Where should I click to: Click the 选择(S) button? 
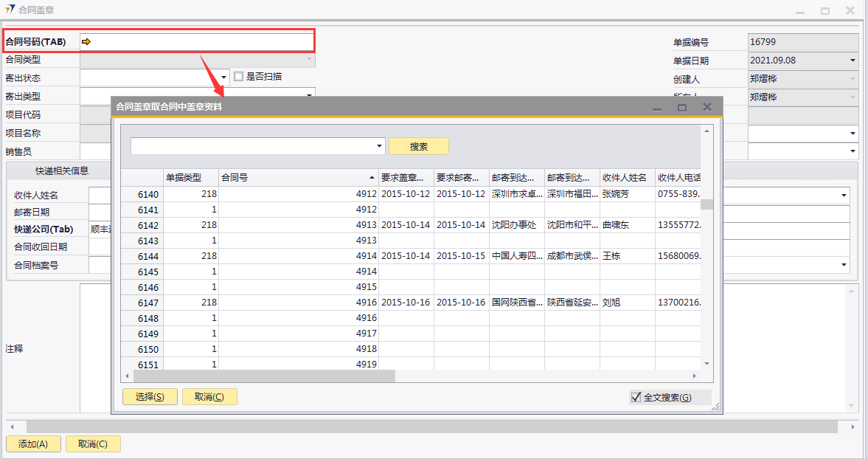tap(150, 397)
